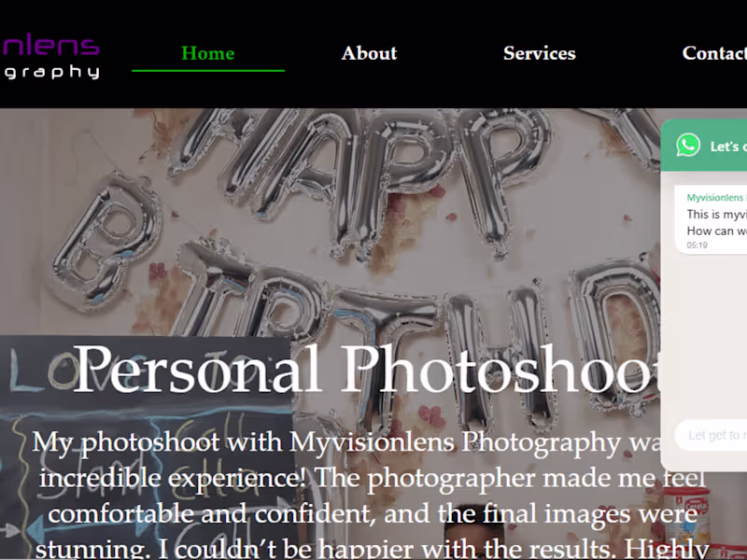Click the green Myvisionlens sender name
Screen dimensions: 747x560
pos(714,198)
